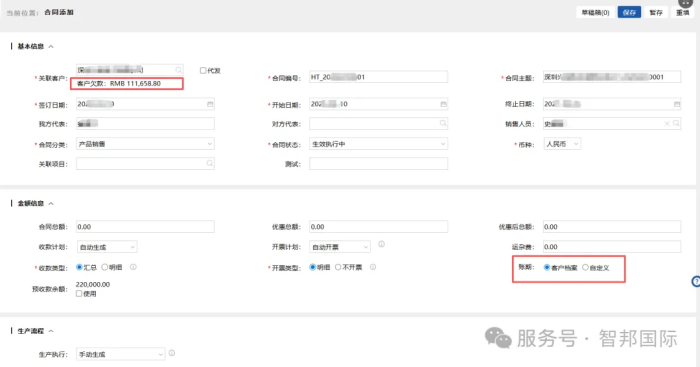700x367 pixels.
Task: Click the info icon beside 开票计划 dropdown
Action: (381, 244)
